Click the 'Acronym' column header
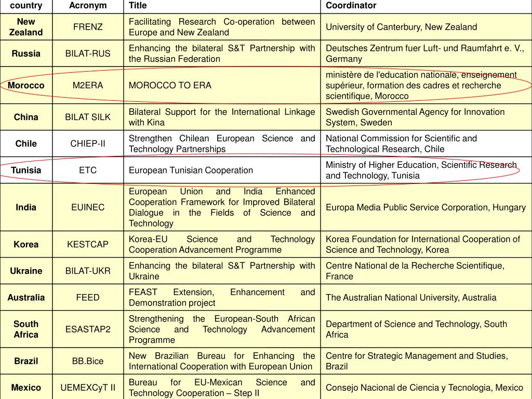Viewport: 532px width, 399px height. 88,6
